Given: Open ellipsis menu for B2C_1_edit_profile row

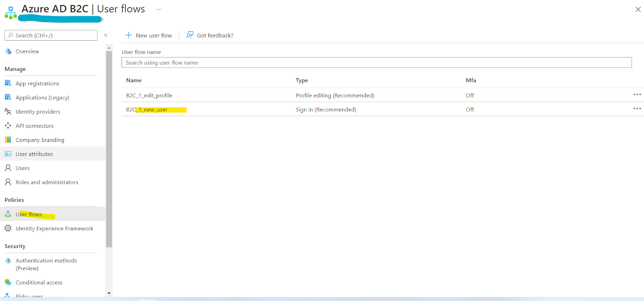Looking at the screenshot, I should [x=637, y=94].
